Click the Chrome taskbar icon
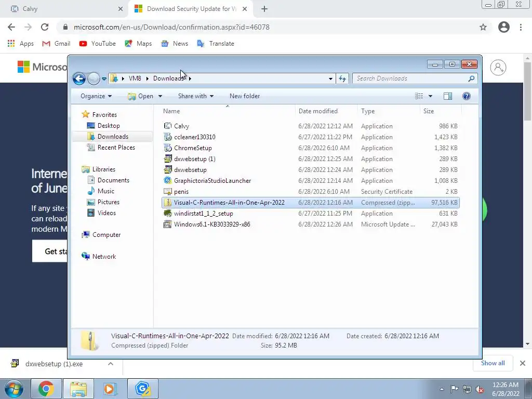Viewport: 532px width, 399px height. (46, 389)
